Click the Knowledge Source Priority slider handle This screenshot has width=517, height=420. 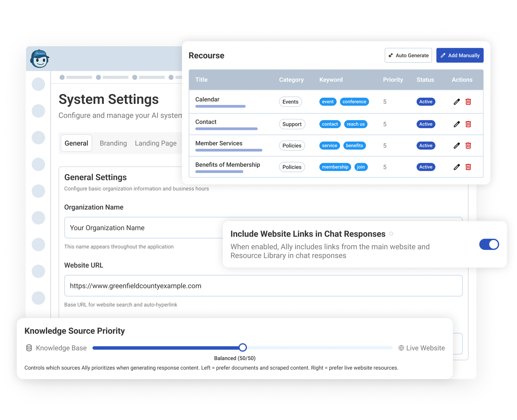pyautogui.click(x=242, y=347)
